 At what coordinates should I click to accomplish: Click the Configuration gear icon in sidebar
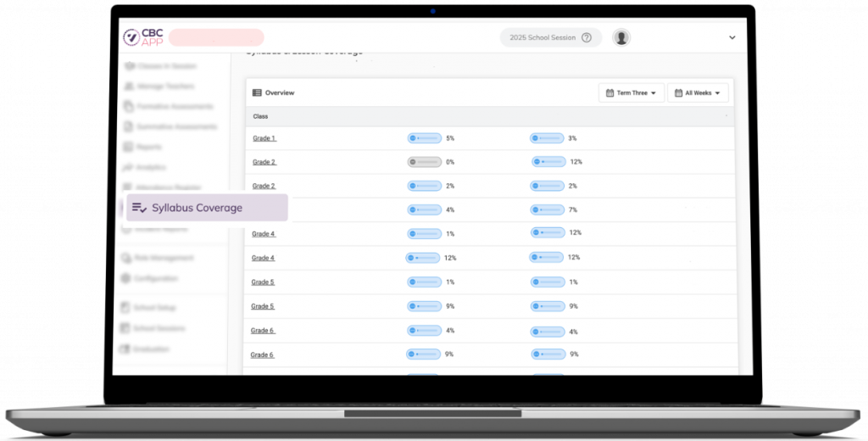(x=127, y=278)
